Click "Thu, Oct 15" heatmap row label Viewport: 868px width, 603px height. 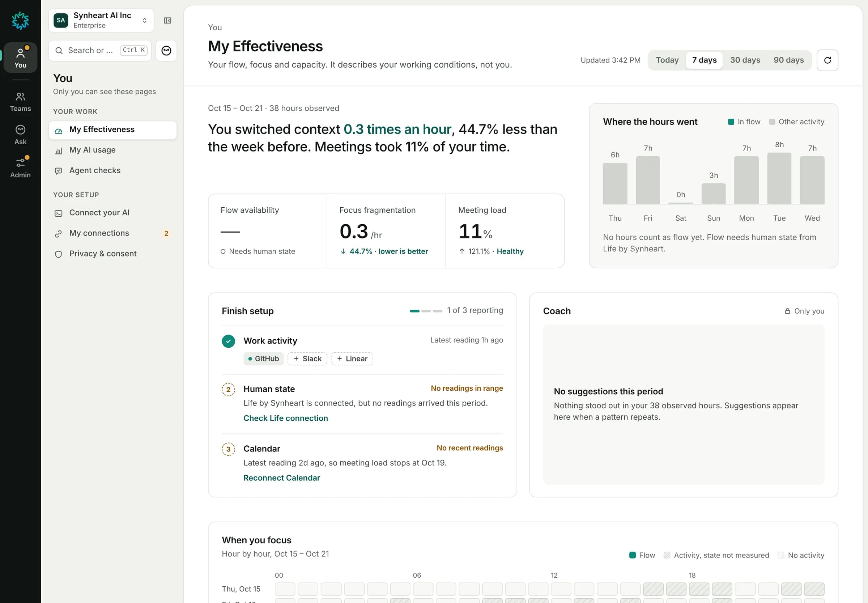pos(241,589)
